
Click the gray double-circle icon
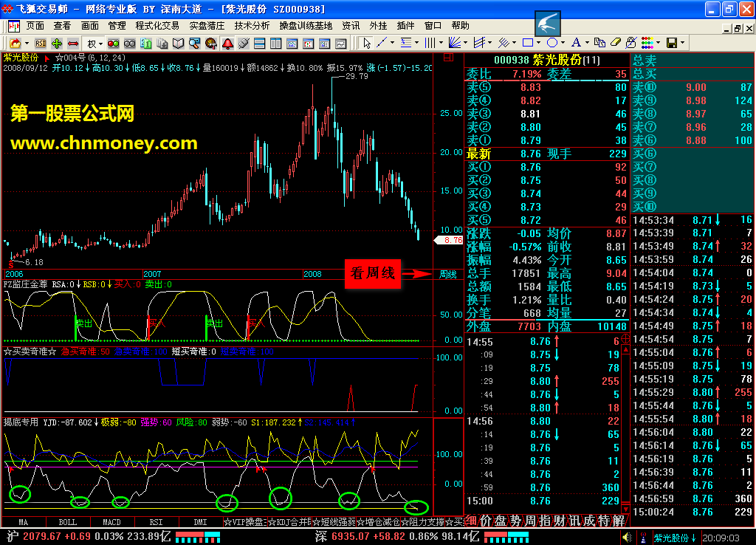click(129, 44)
